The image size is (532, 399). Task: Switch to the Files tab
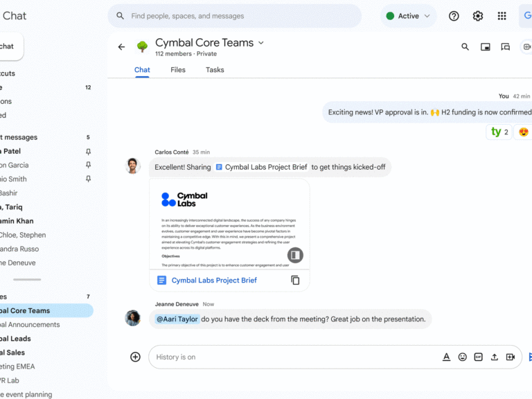178,70
